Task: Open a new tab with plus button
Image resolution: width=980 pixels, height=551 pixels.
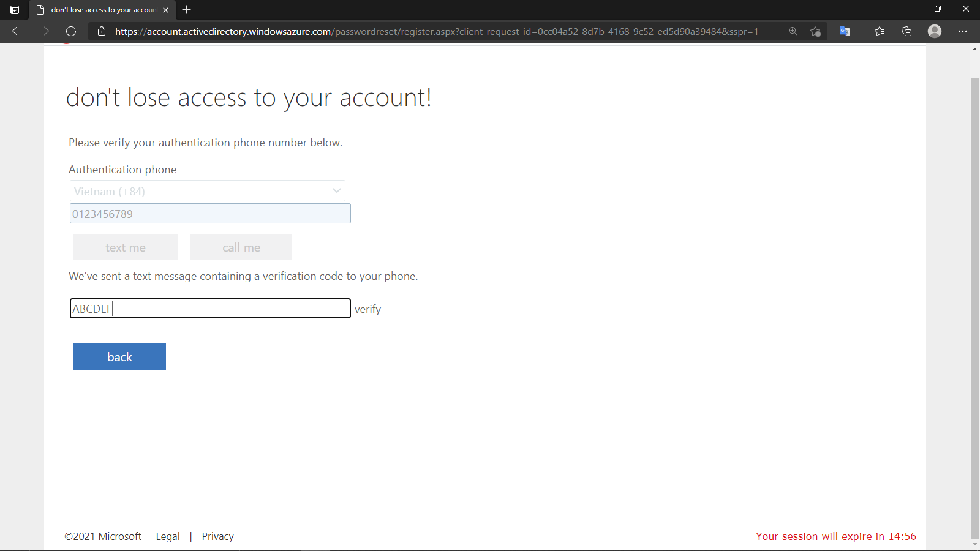Action: tap(187, 10)
